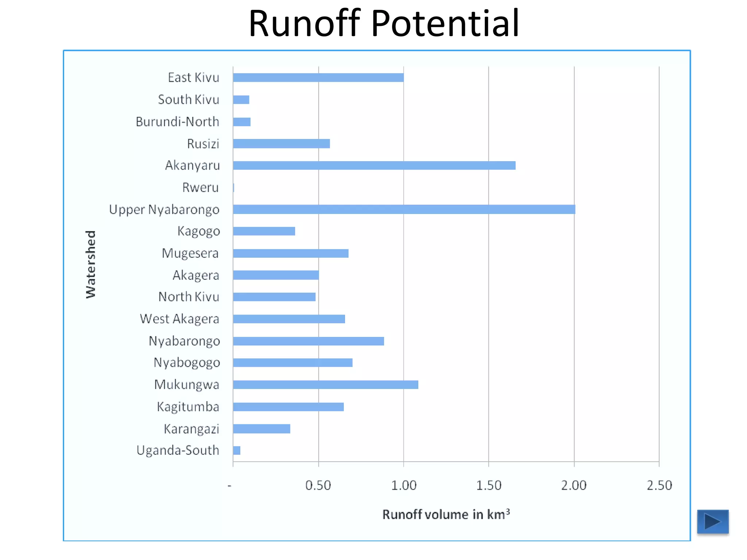Click the Akanyaru runoff bar
Image resolution: width=747 pixels, height=560 pixels.
(374, 166)
